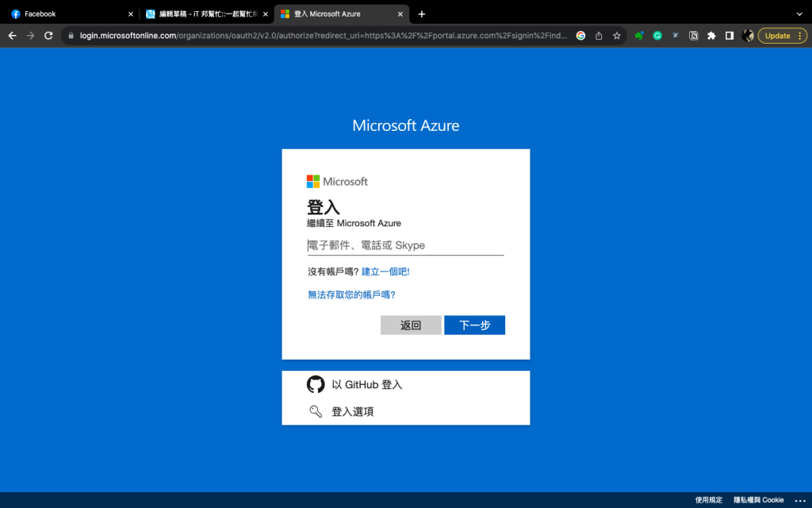Click the share page icon
This screenshot has height=508, width=812.
pos(599,36)
